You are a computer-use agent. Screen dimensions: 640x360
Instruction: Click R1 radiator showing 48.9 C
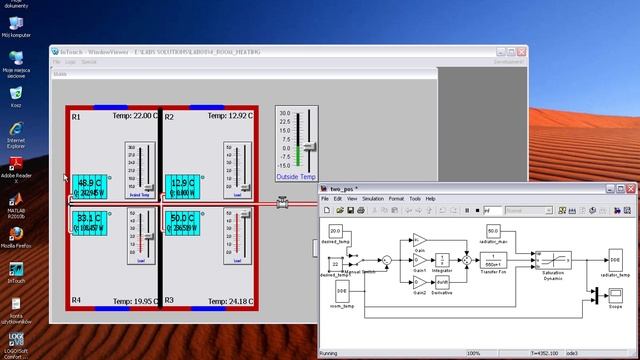(90, 187)
